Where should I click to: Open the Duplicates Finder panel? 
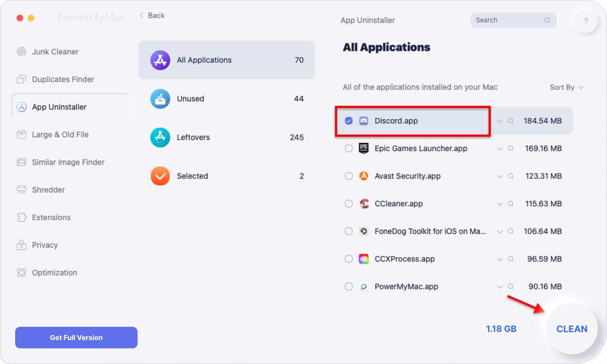62,79
